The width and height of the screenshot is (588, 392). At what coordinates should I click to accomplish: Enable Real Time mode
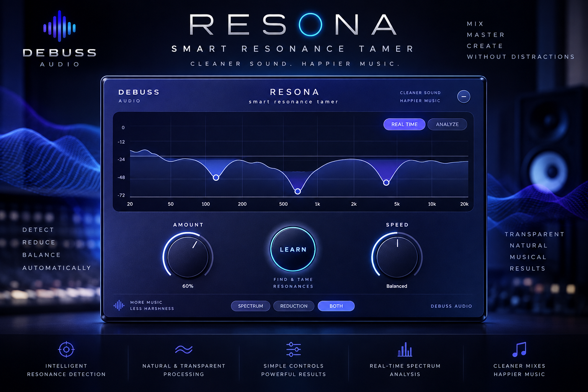click(x=404, y=124)
